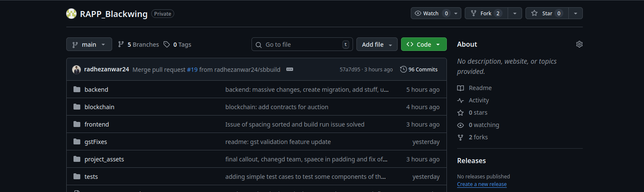The image size is (644, 192).
Task: Open the star lists dropdown arrow
Action: tap(575, 14)
